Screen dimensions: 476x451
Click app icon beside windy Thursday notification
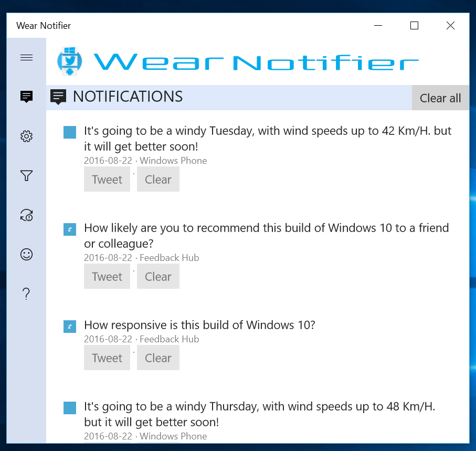(x=70, y=408)
